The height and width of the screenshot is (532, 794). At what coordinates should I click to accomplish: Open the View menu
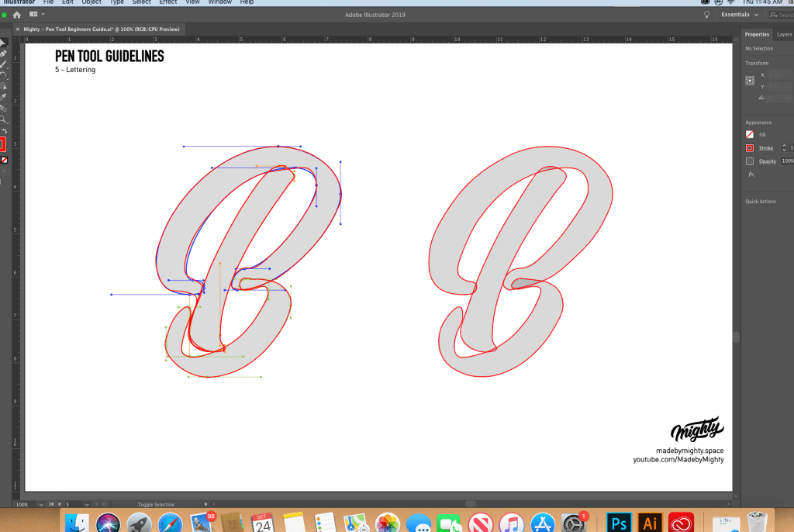tap(192, 2)
